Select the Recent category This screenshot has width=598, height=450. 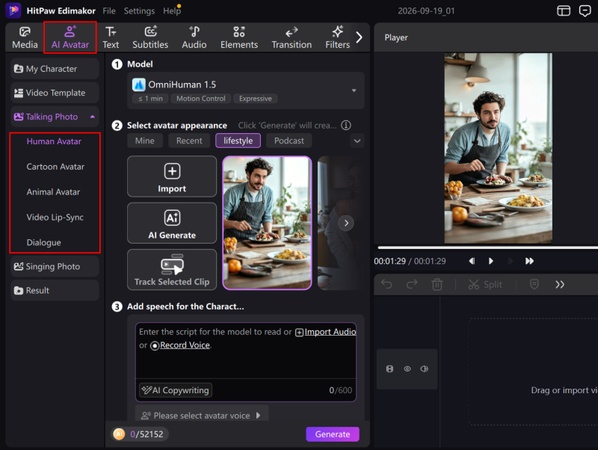(x=189, y=141)
